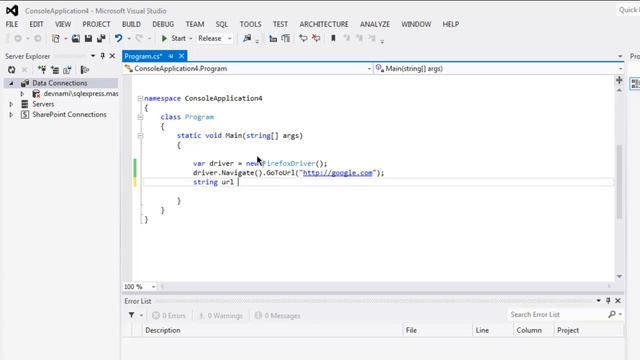Select the Servers tree item
The width and height of the screenshot is (640, 360).
(43, 104)
